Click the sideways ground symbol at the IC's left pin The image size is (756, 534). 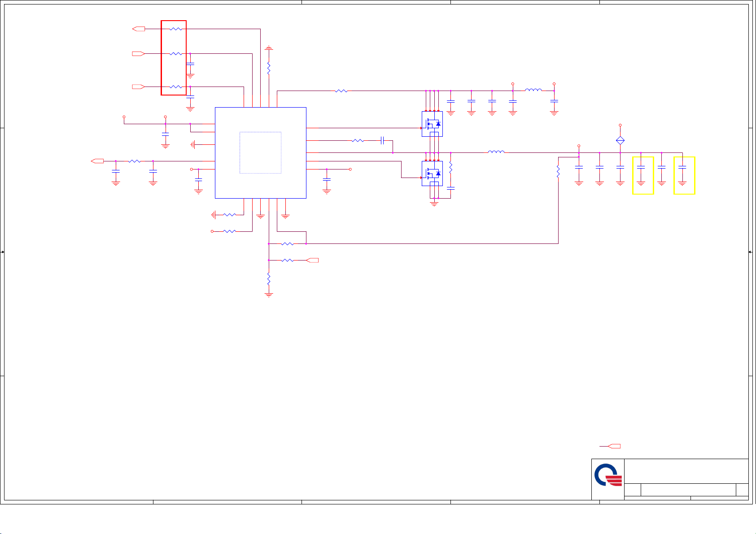pos(194,145)
